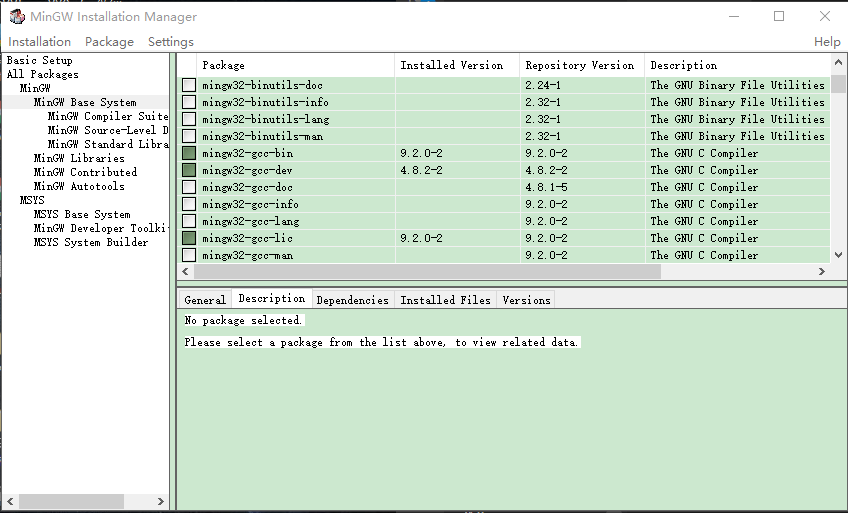Image resolution: width=848 pixels, height=513 pixels.
Task: Sort by the Package column header
Action: tap(295, 65)
